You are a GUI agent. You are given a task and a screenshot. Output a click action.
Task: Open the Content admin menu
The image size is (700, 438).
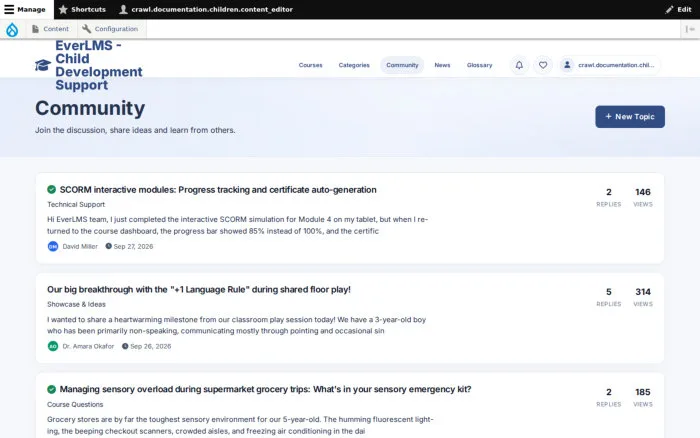(x=50, y=29)
